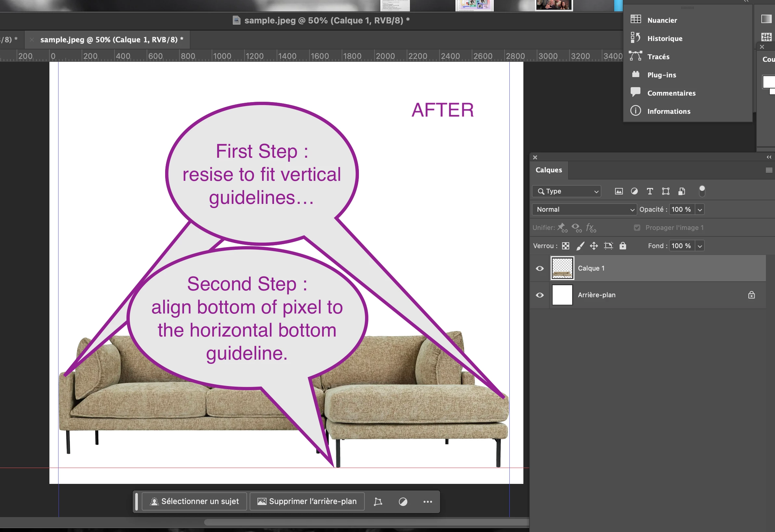Open the Opacité percentage dropdown arrow
775x532 pixels.
tap(700, 209)
